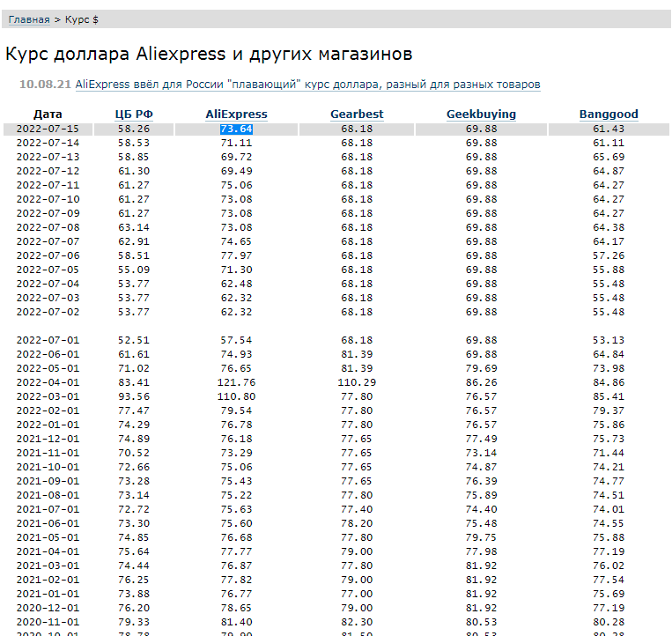Click ЦБ РФ value 55.09
Image resolution: width=672 pixels, height=636 pixels.
click(134, 270)
